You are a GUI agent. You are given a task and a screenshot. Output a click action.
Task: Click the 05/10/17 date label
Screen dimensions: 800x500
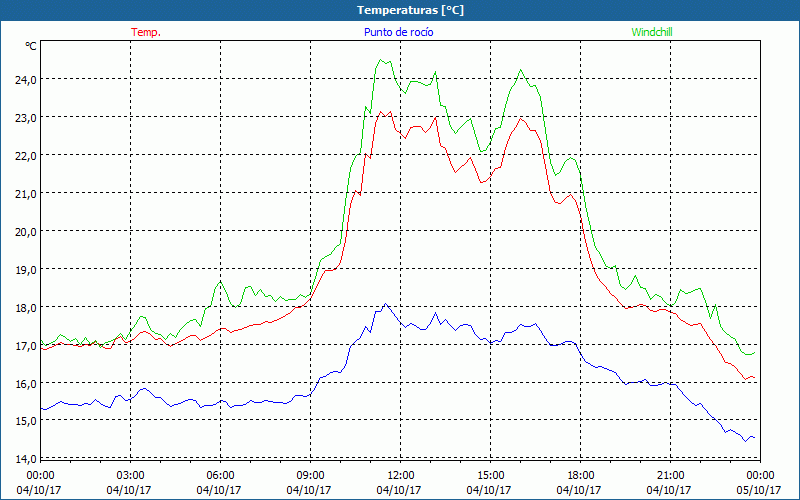(x=759, y=490)
